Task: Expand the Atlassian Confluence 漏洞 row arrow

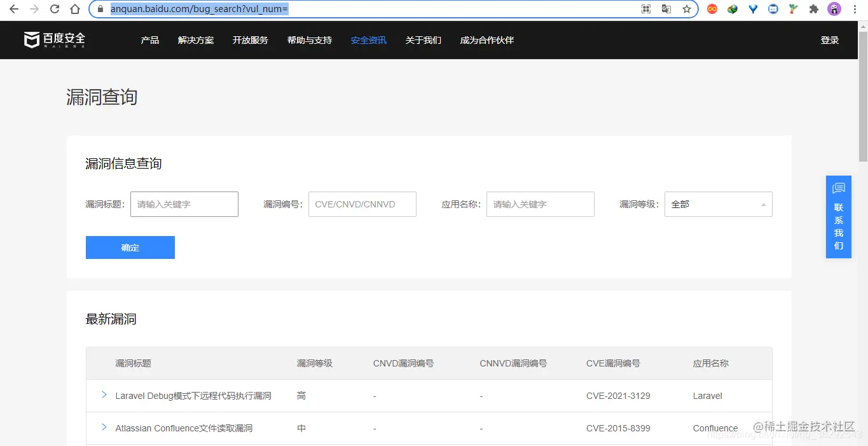Action: click(x=104, y=428)
